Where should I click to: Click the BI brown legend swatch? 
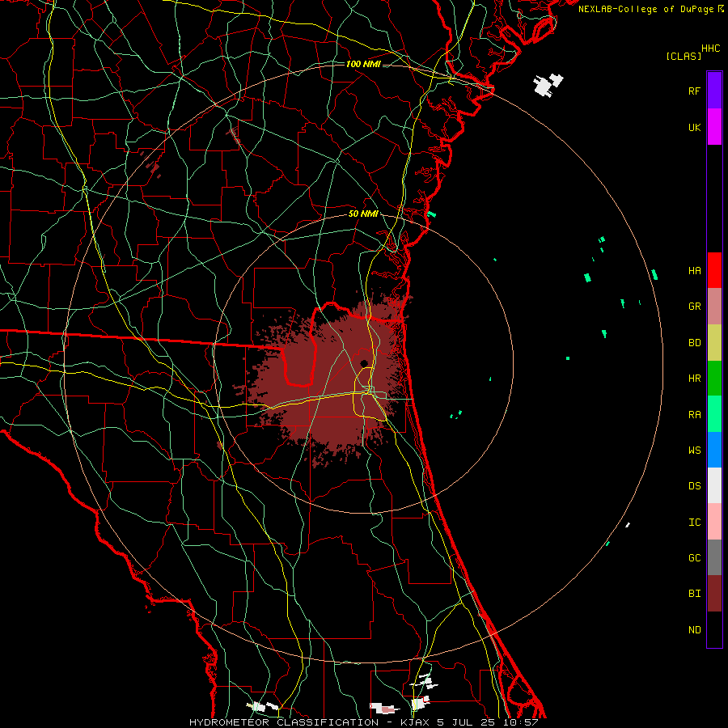coord(714,594)
